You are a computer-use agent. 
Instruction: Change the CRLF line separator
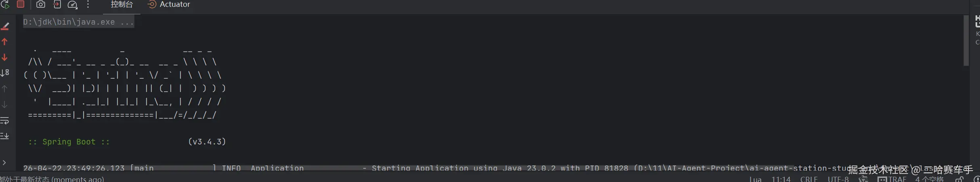(808, 179)
